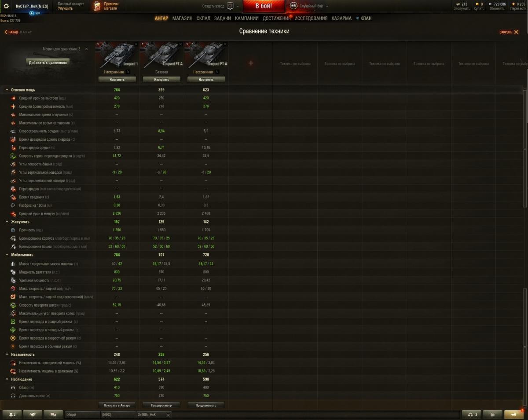
Task: Collapse the Живучесть section
Action: (x=7, y=222)
